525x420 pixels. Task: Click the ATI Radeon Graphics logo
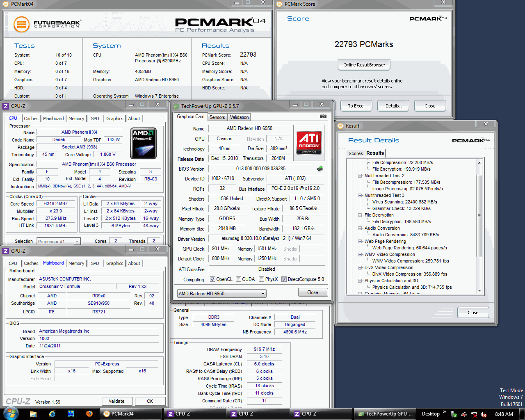point(309,143)
